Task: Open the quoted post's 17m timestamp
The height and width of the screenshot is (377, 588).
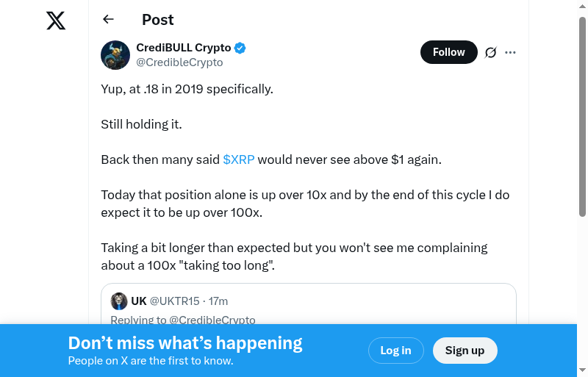Action: (218, 301)
